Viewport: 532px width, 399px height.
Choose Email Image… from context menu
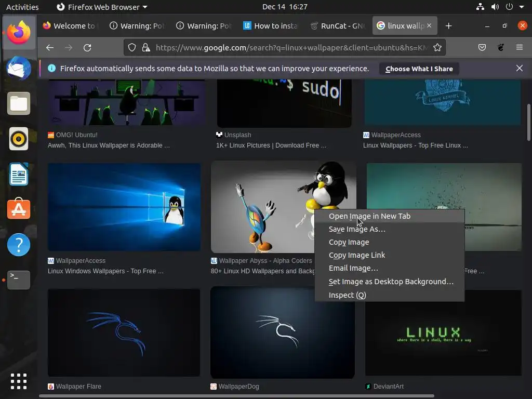[x=390, y=268]
